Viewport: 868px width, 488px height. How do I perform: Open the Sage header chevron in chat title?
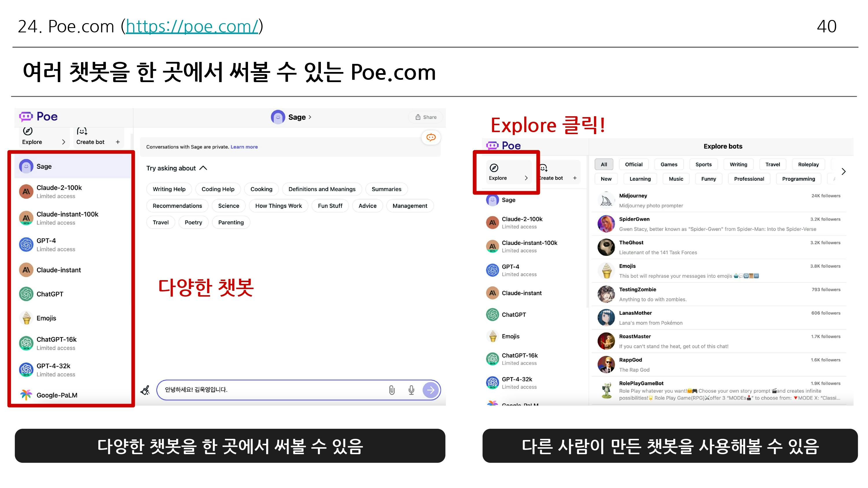310,117
